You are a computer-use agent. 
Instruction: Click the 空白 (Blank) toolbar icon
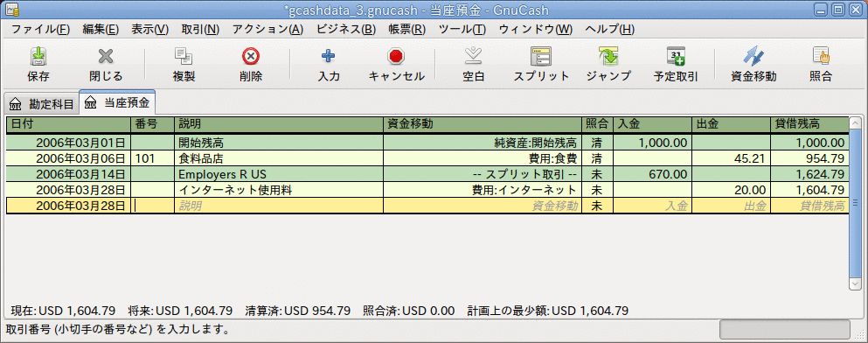pyautogui.click(x=473, y=56)
